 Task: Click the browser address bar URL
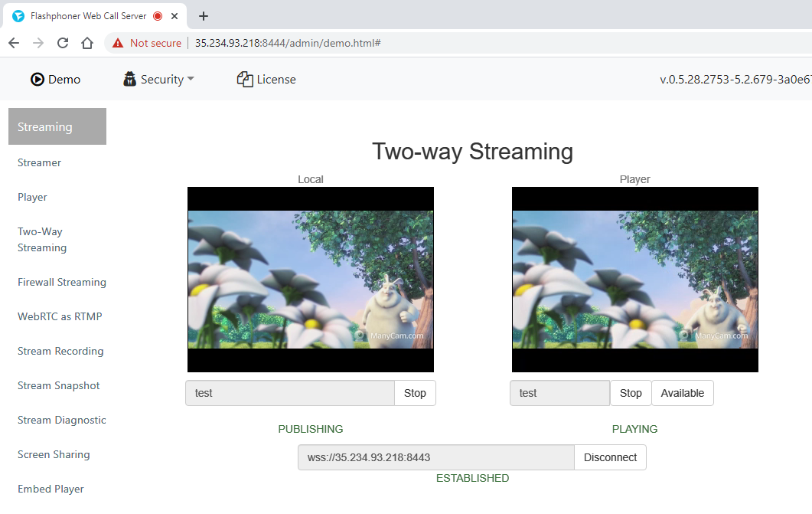coord(288,43)
